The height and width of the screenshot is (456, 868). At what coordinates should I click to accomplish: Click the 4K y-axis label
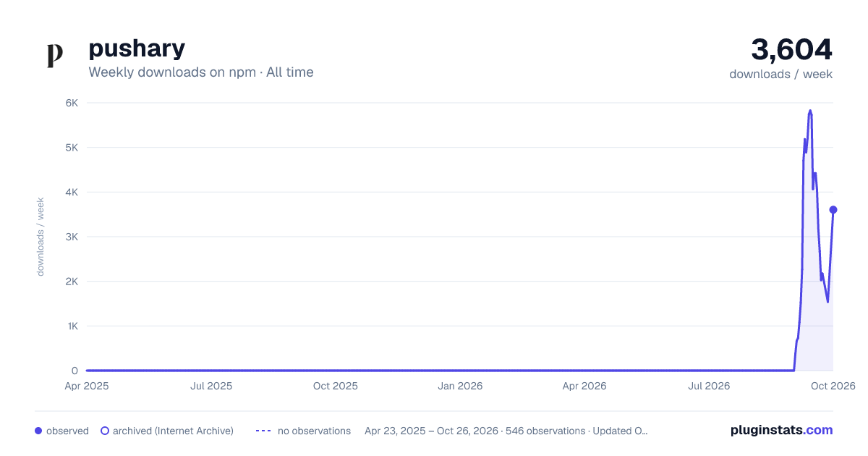[72, 193]
